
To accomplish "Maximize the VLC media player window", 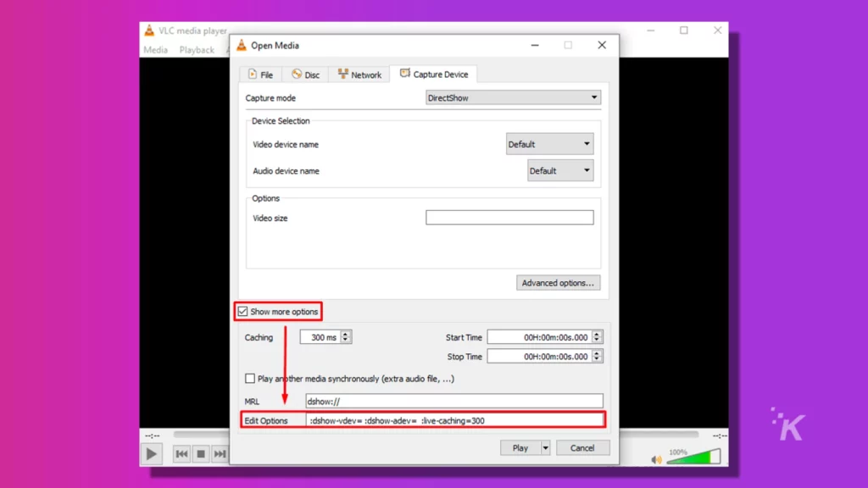I will [684, 30].
